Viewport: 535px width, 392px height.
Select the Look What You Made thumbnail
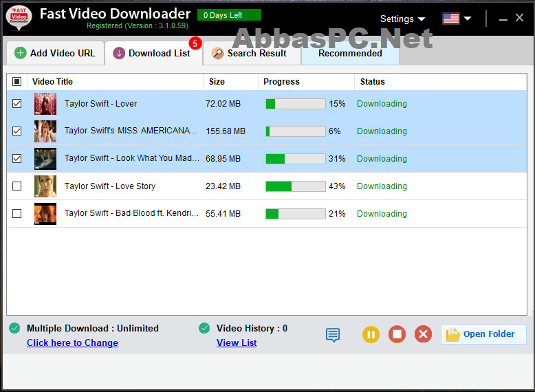coord(45,159)
